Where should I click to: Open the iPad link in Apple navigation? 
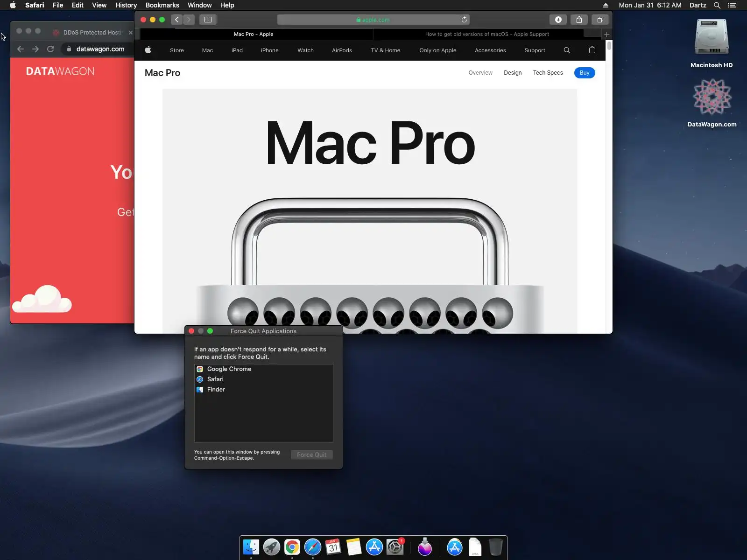point(237,50)
